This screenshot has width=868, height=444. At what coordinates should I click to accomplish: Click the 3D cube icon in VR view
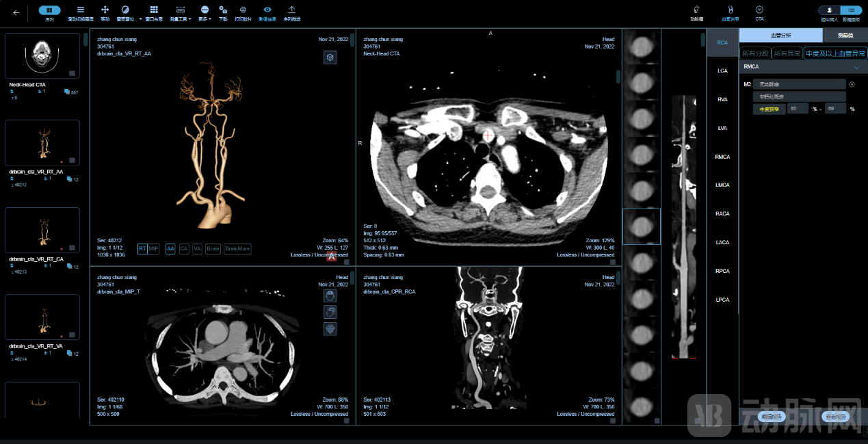[330, 58]
